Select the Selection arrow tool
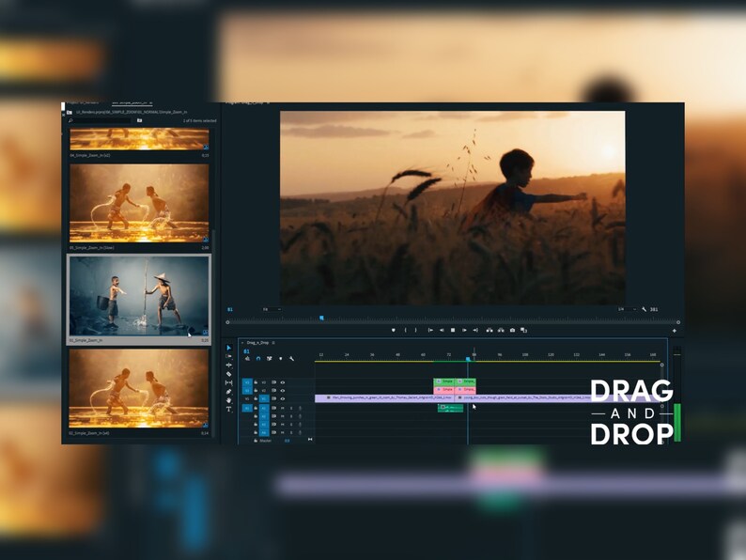The width and height of the screenshot is (746, 560). (x=229, y=348)
